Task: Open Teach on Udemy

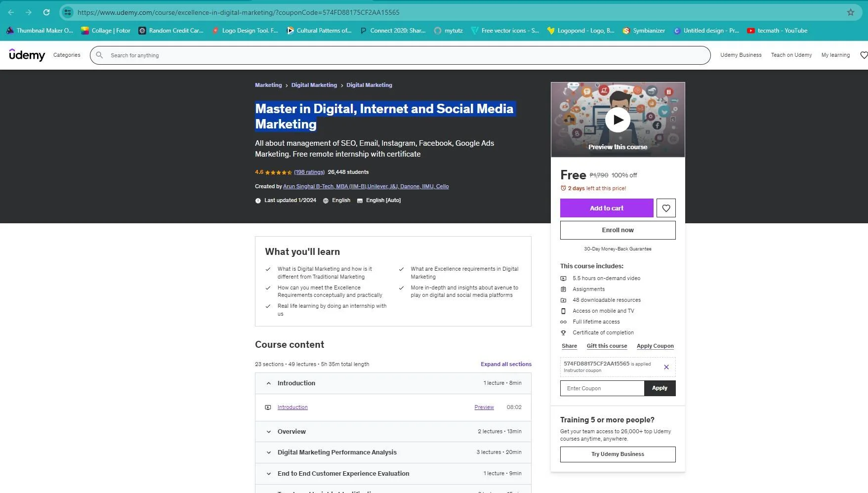Action: click(791, 55)
